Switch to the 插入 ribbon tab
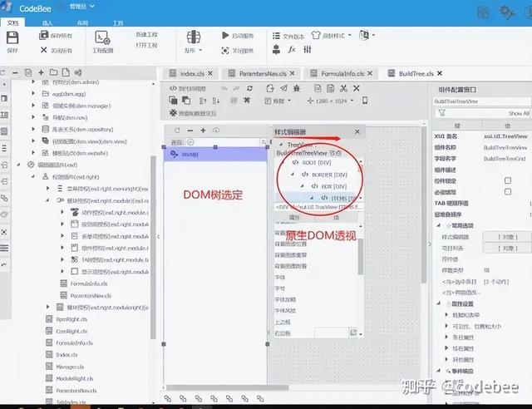Screen dimensions: 532x409 [47, 23]
